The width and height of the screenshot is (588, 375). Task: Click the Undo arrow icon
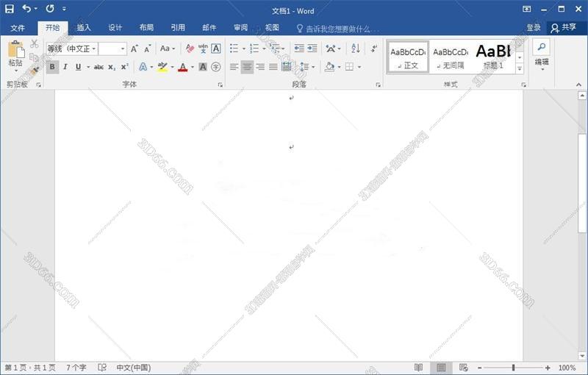coord(27,9)
